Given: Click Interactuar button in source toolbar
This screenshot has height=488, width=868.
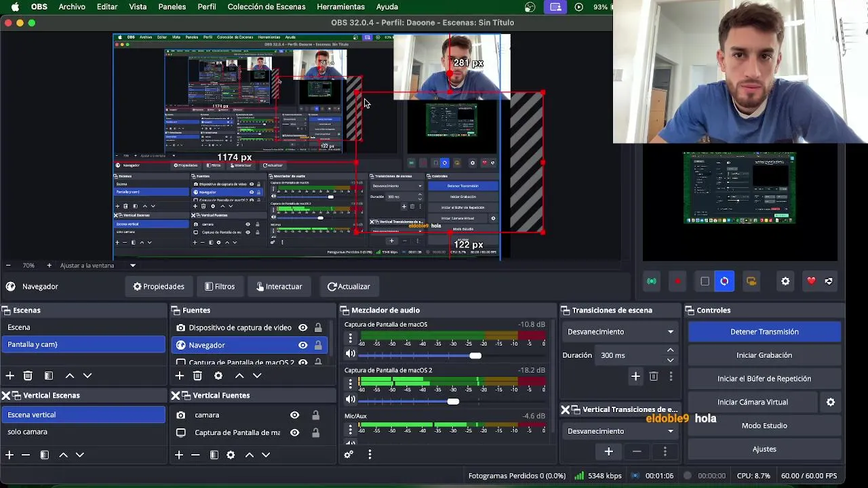Looking at the screenshot, I should pos(279,287).
